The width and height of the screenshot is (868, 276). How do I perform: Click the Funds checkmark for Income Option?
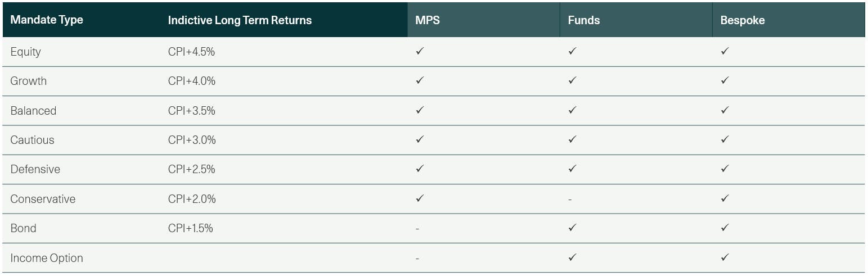[x=572, y=257]
